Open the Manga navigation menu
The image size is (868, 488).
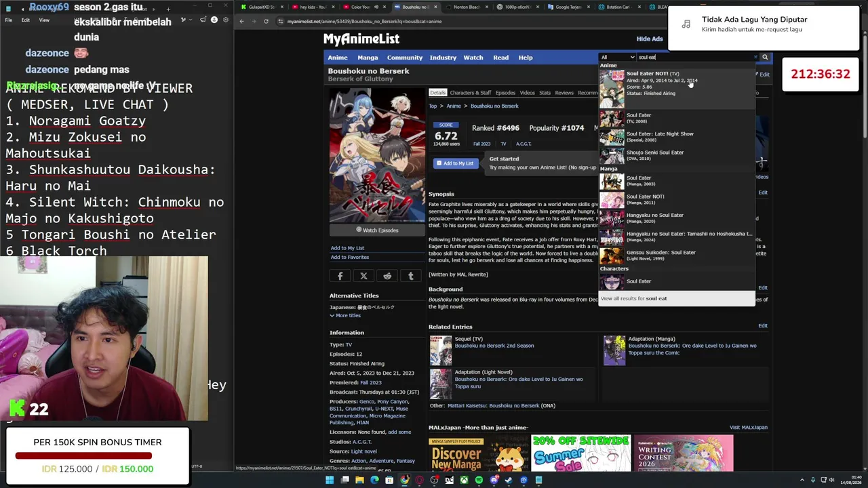[x=368, y=58]
